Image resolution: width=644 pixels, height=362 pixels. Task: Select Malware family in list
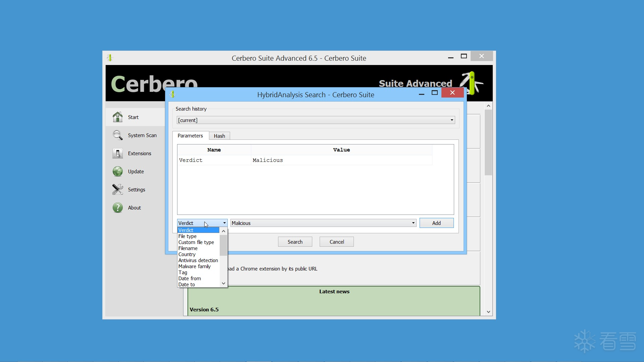(195, 266)
